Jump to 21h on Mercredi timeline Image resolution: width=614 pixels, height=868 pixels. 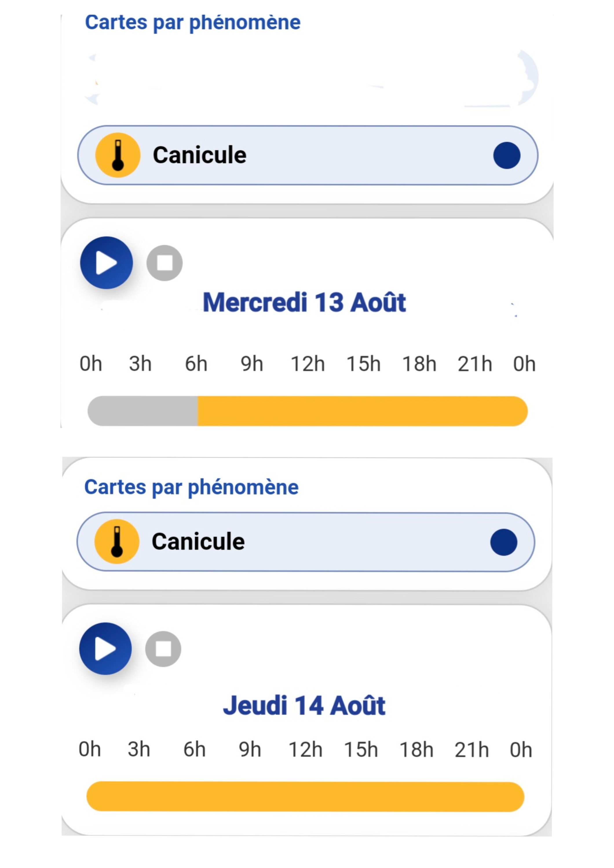(475, 364)
